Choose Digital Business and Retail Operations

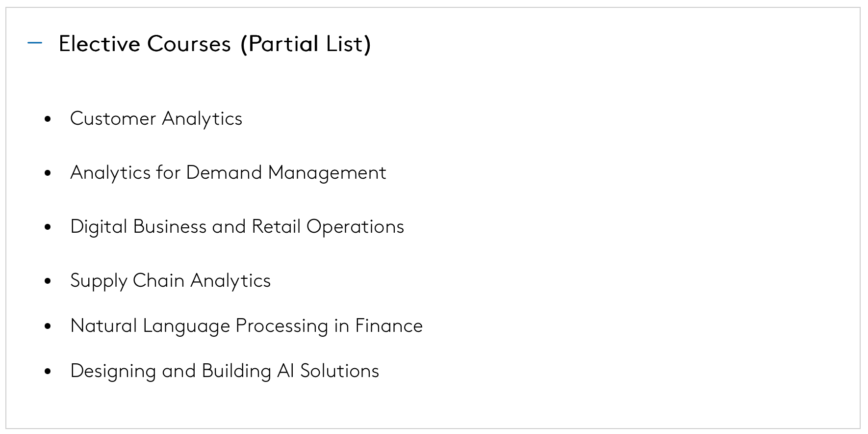point(237,227)
